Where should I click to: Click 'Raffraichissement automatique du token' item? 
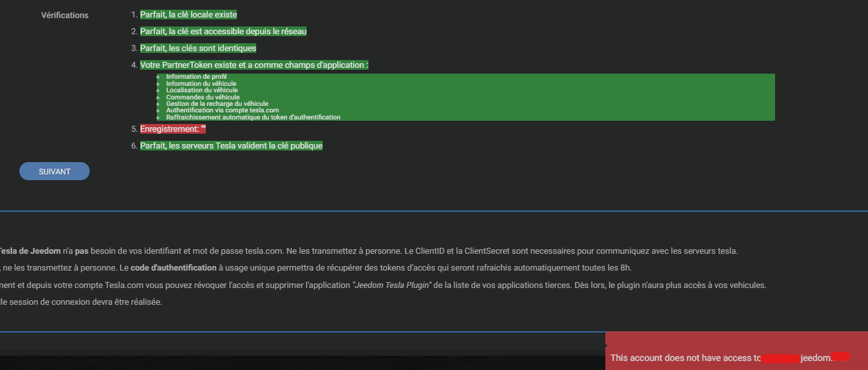tap(253, 117)
